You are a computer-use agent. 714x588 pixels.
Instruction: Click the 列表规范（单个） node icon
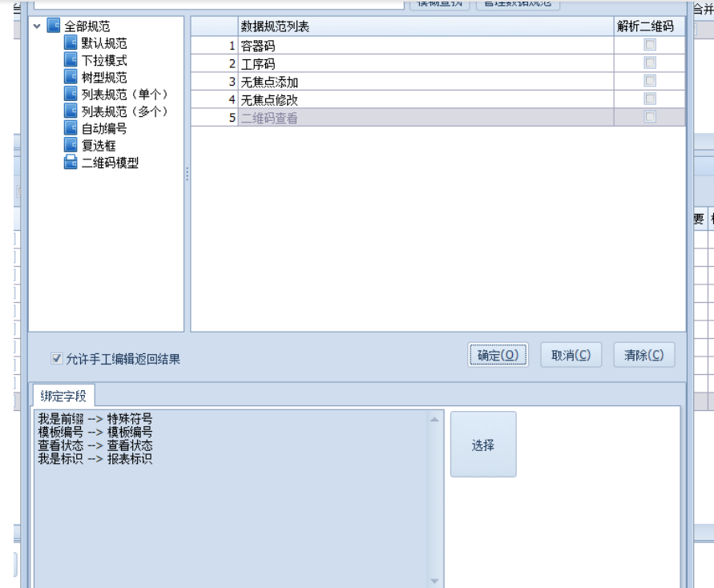pos(71,95)
